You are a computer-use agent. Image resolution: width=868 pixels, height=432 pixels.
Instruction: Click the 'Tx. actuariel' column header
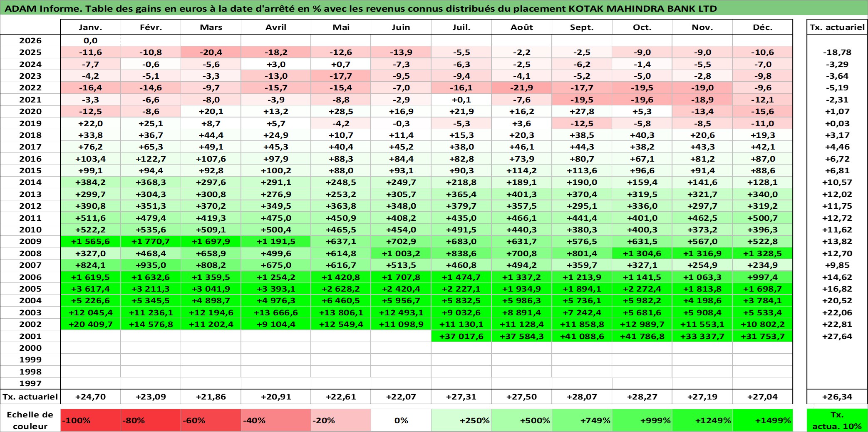(x=837, y=27)
